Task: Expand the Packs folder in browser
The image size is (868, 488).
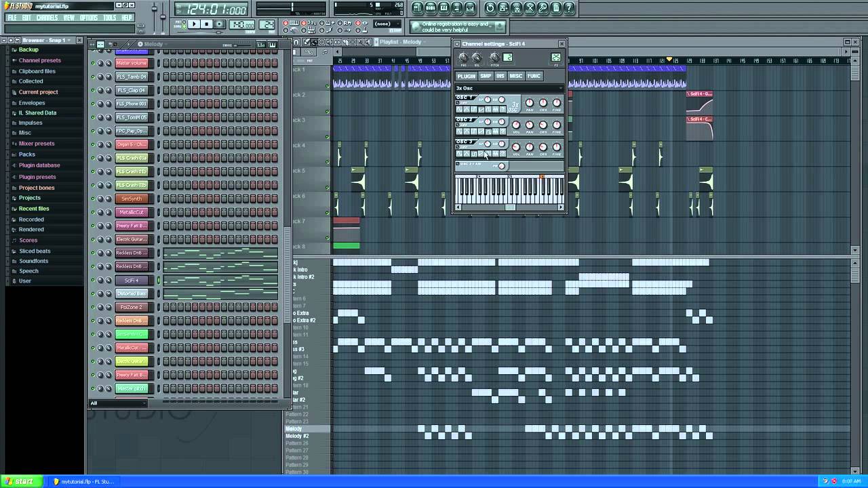Action: [x=27, y=155]
